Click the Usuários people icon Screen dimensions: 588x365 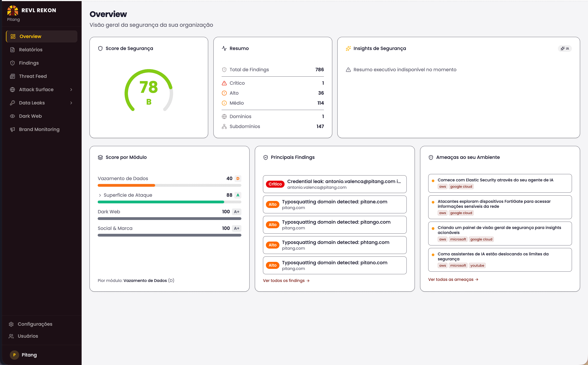(x=11, y=336)
